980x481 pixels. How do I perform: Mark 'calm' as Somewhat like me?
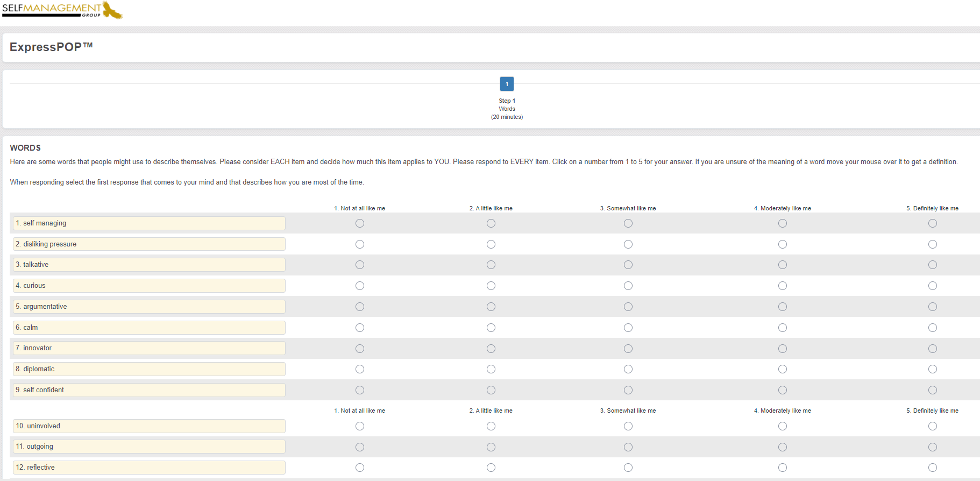[628, 328]
